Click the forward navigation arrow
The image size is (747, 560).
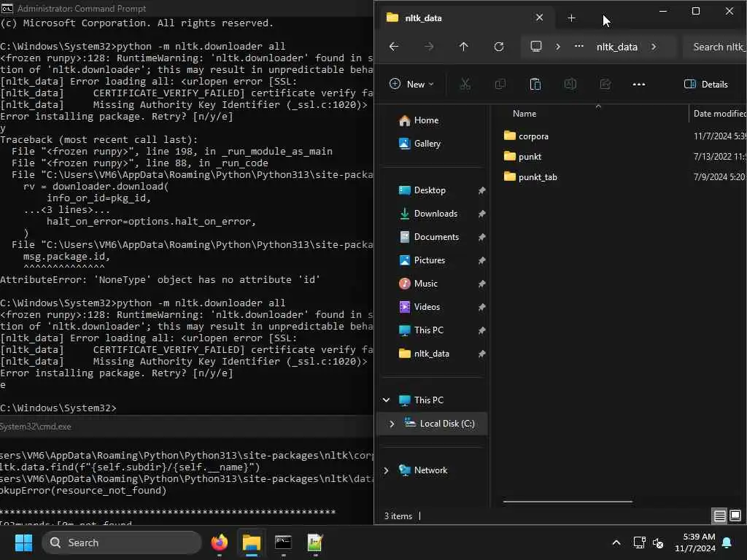pos(429,47)
